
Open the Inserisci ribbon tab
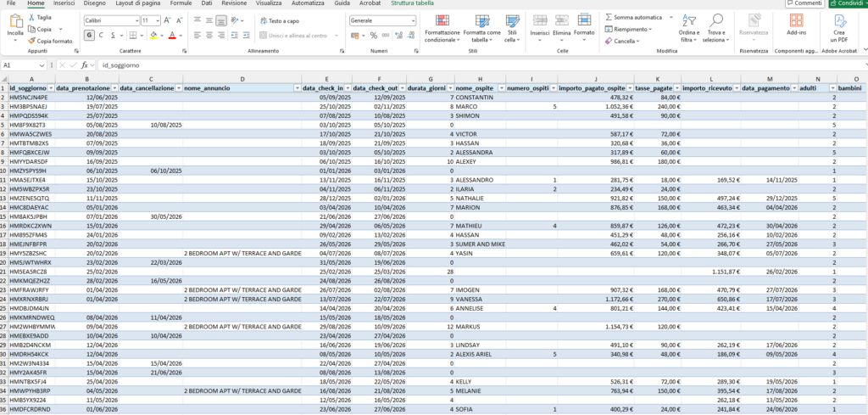[64, 3]
